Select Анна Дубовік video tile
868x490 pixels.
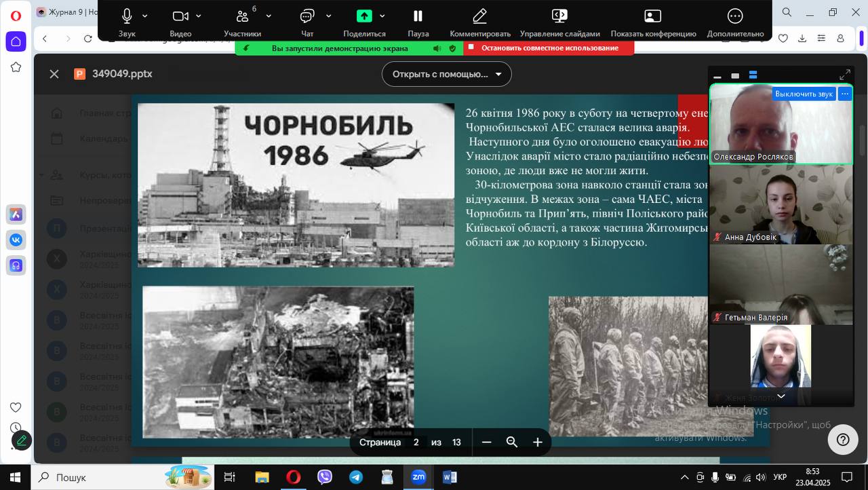tap(781, 204)
